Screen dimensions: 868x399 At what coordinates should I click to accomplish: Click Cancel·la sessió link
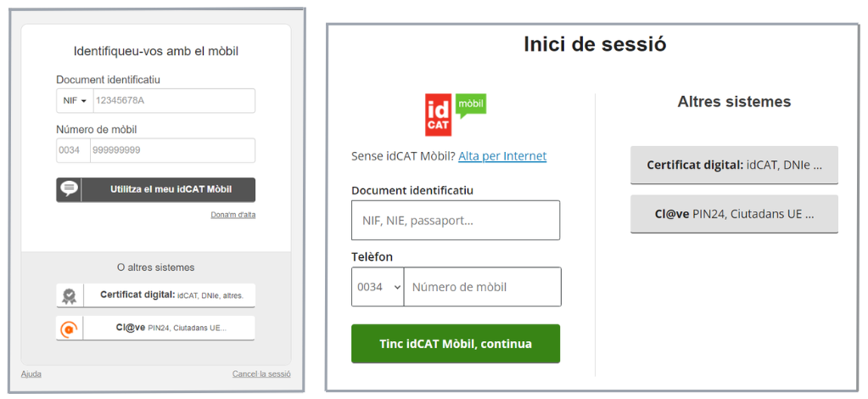[x=261, y=374]
